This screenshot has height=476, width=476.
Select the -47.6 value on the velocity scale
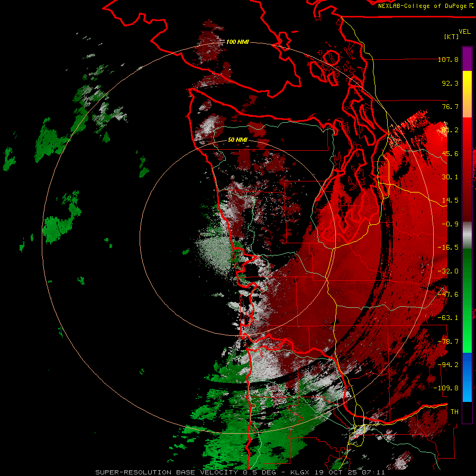pyautogui.click(x=448, y=295)
